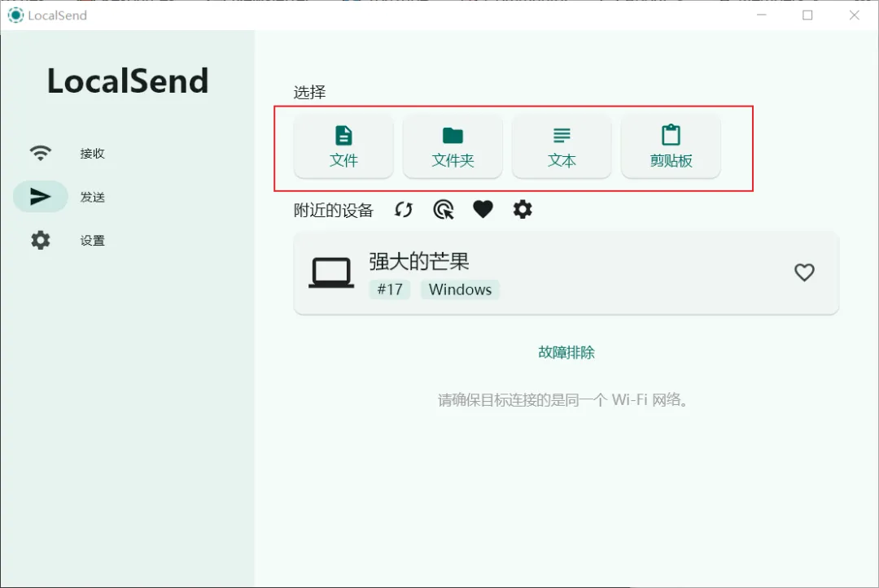This screenshot has height=588, width=879.
Task: Favorite the 强大的芒果 device with heart outline
Action: pyautogui.click(x=804, y=272)
